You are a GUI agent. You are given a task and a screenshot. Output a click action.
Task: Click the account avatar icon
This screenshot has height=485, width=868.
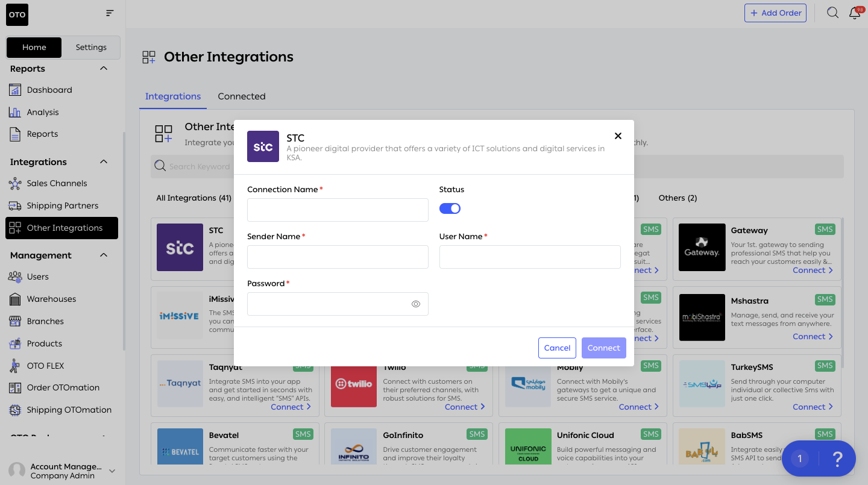pos(17,471)
